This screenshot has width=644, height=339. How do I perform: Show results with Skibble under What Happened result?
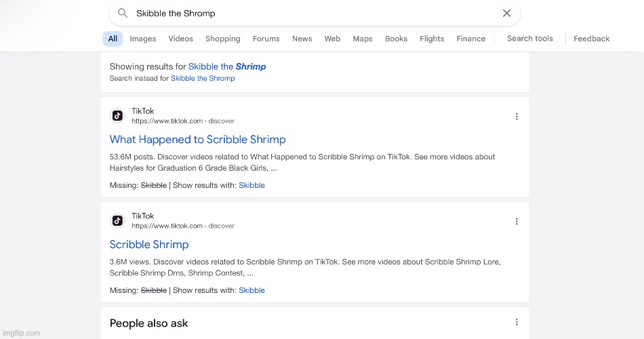(x=251, y=185)
